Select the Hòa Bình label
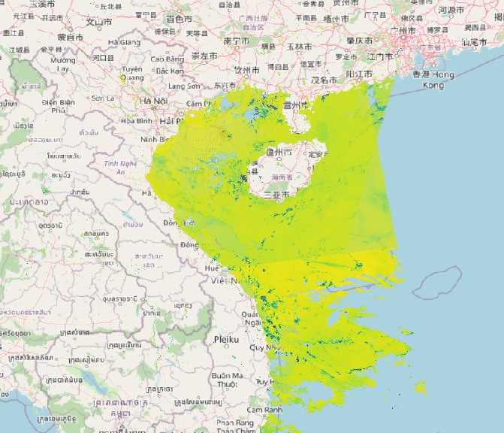The image size is (504, 433). click(x=137, y=121)
